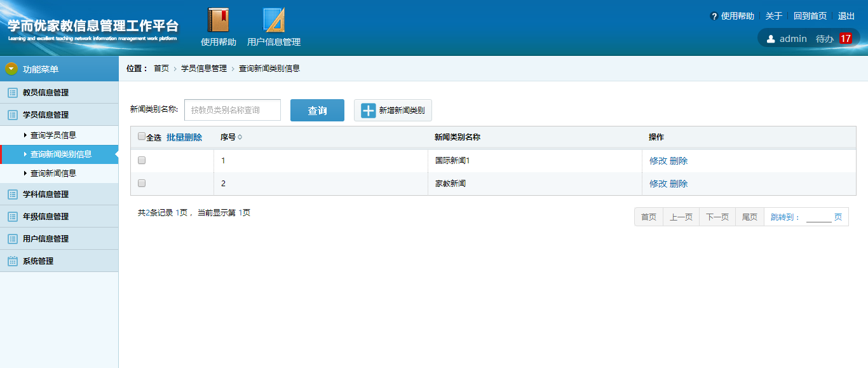Click the book icon for 使用帮助
Viewport: 868px width, 368px height.
pyautogui.click(x=218, y=20)
